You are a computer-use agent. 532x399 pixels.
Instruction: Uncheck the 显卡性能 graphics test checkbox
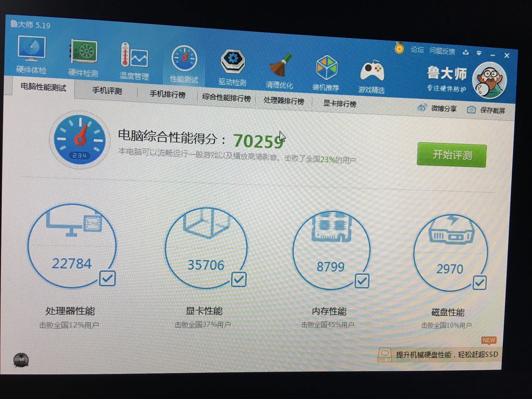pos(239,279)
